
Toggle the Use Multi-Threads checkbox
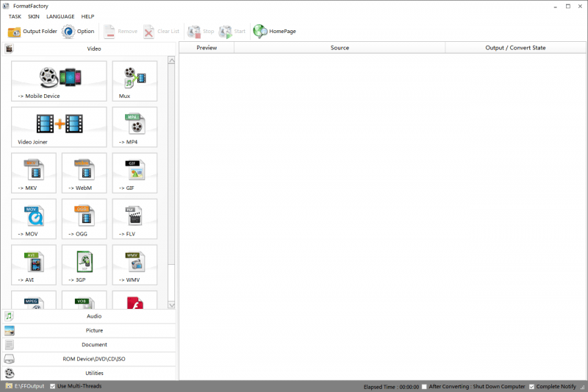(x=53, y=386)
